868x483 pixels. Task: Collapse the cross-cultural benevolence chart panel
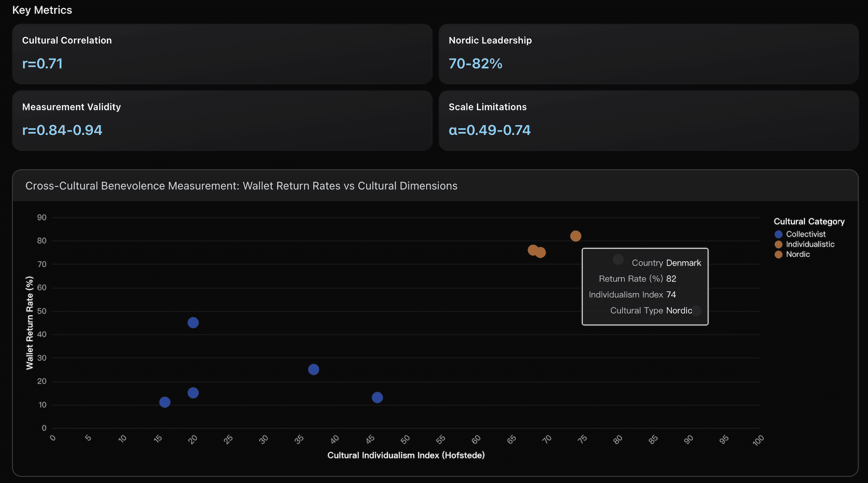(x=435, y=186)
